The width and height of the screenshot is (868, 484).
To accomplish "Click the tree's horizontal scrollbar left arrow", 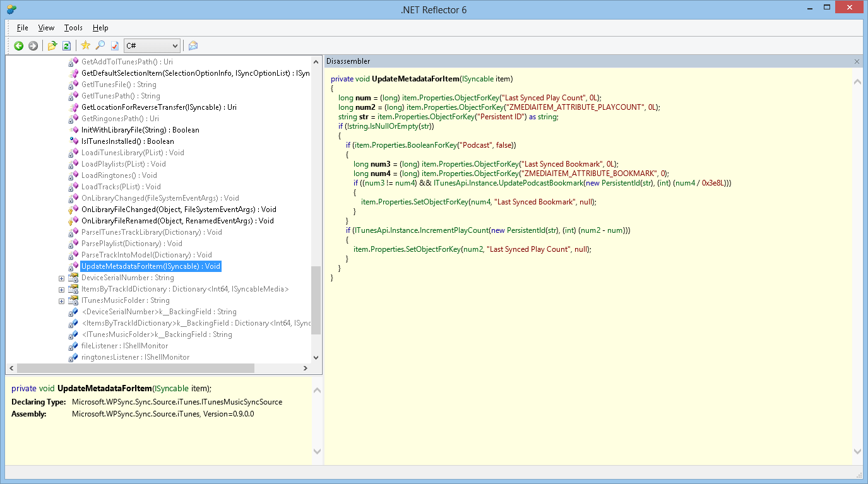I will click(x=11, y=369).
